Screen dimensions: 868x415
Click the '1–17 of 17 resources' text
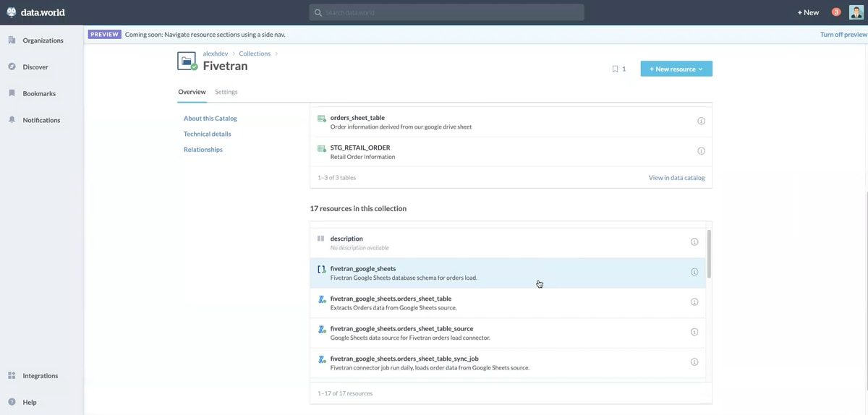coord(345,394)
